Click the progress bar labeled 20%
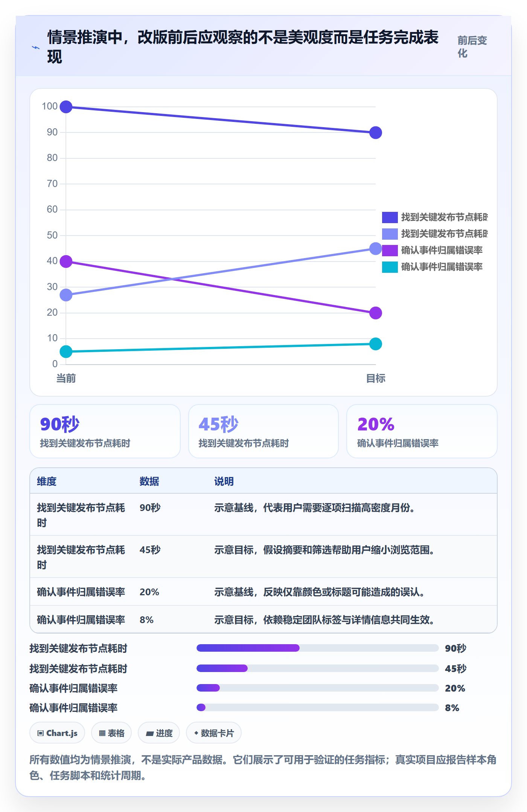527x812 pixels. coord(318,688)
